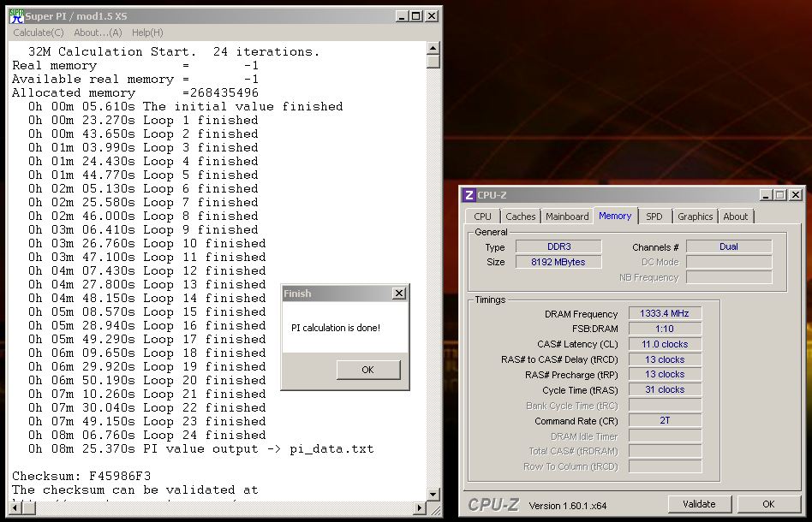Click the tRCD value 13 clocks
The height and width of the screenshot is (522, 812).
(x=665, y=359)
